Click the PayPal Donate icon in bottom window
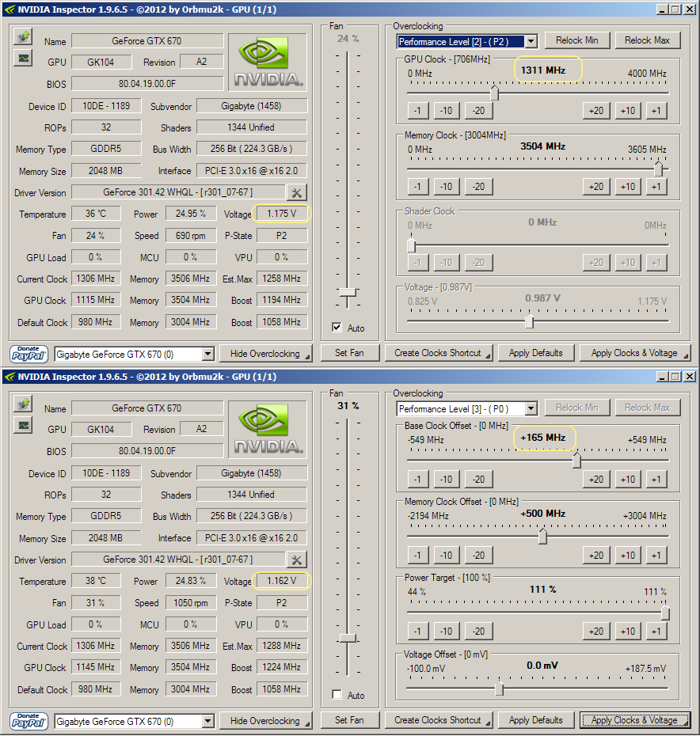Screen dimensions: 700x736 [x=29, y=720]
